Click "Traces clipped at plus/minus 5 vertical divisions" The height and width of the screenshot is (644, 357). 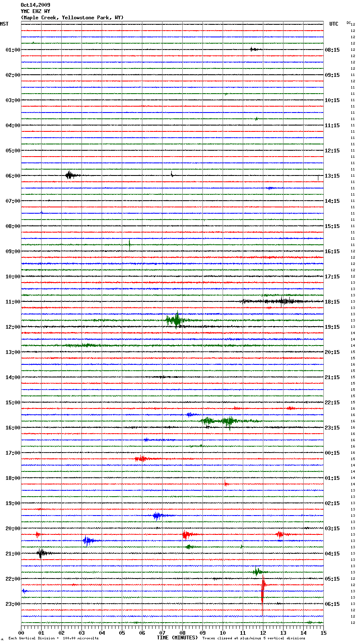coord(254,639)
